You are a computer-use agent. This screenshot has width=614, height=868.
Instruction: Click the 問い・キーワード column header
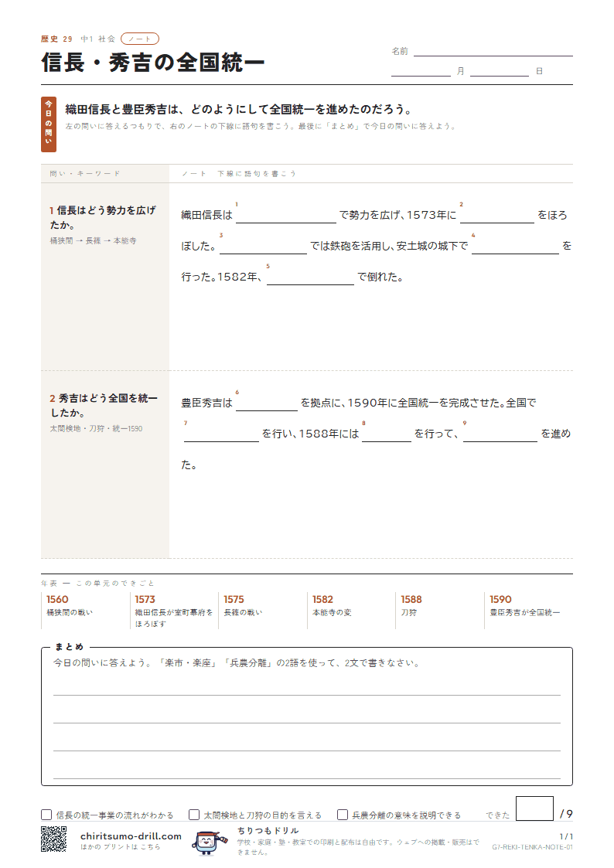coord(85,173)
